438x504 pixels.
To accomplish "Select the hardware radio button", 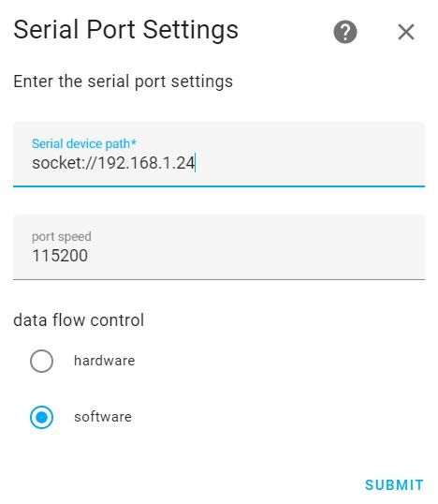I will pos(41,361).
